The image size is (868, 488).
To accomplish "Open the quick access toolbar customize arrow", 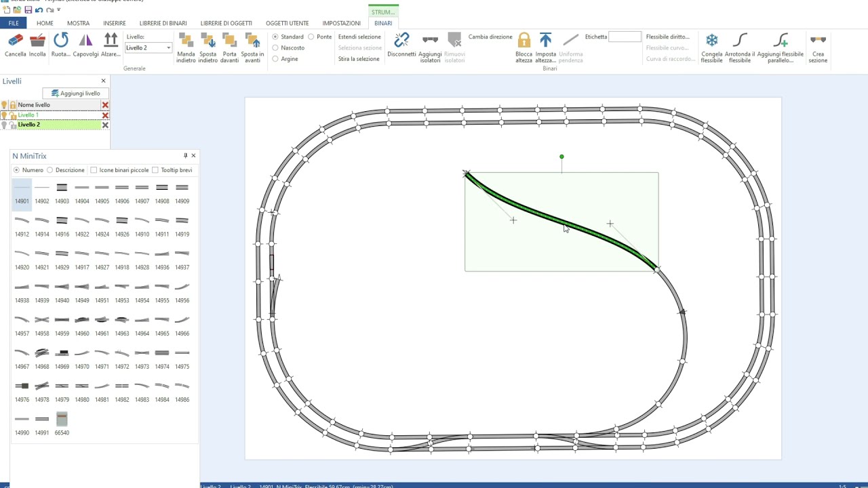I will (59, 10).
